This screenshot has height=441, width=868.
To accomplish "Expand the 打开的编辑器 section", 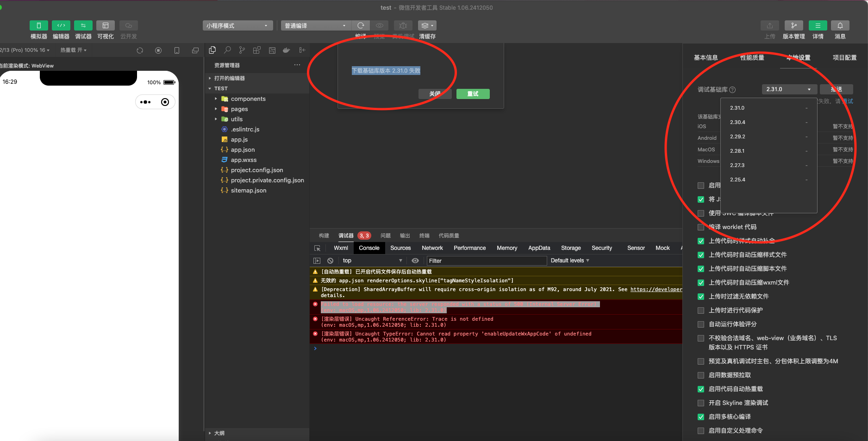I will [257, 78].
